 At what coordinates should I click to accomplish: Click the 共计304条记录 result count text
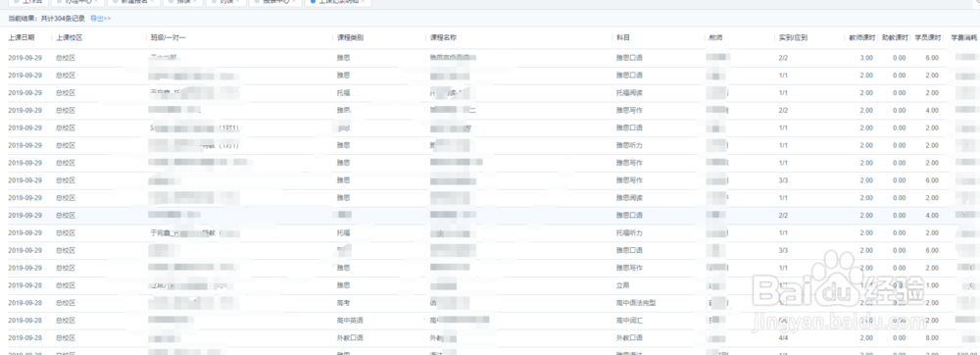tap(63, 19)
